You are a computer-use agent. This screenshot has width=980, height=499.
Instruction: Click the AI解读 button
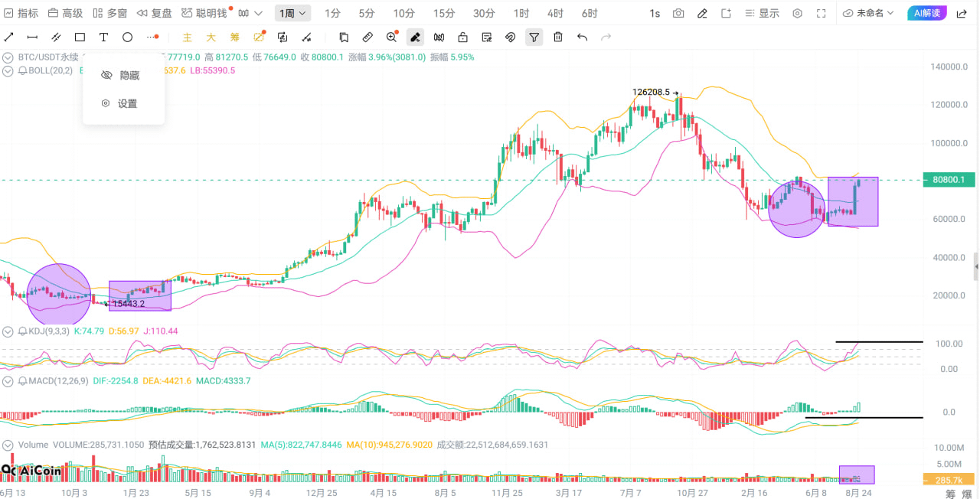coord(927,13)
